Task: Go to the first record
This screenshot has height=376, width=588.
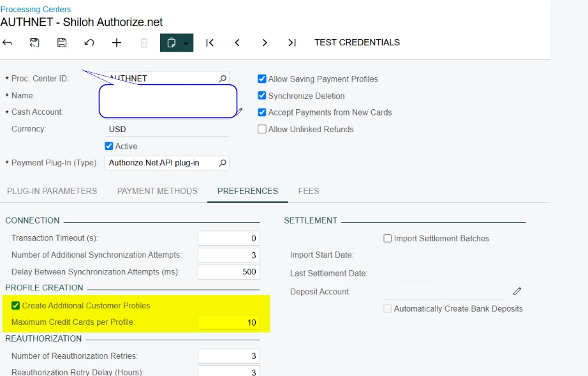Action: pyautogui.click(x=210, y=43)
